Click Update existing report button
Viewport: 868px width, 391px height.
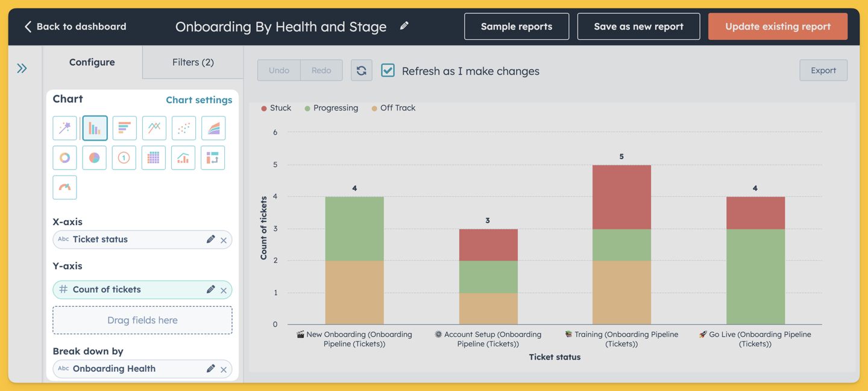[778, 27]
